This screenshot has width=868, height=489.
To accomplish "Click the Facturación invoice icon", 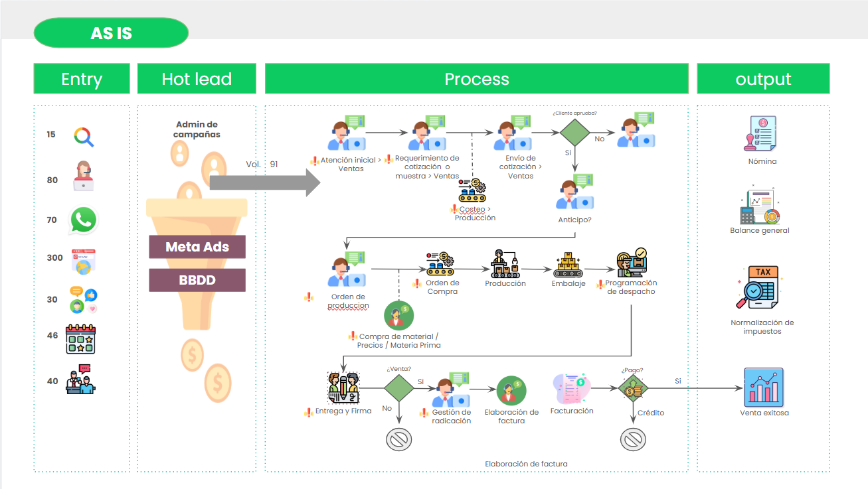I will 570,389.
